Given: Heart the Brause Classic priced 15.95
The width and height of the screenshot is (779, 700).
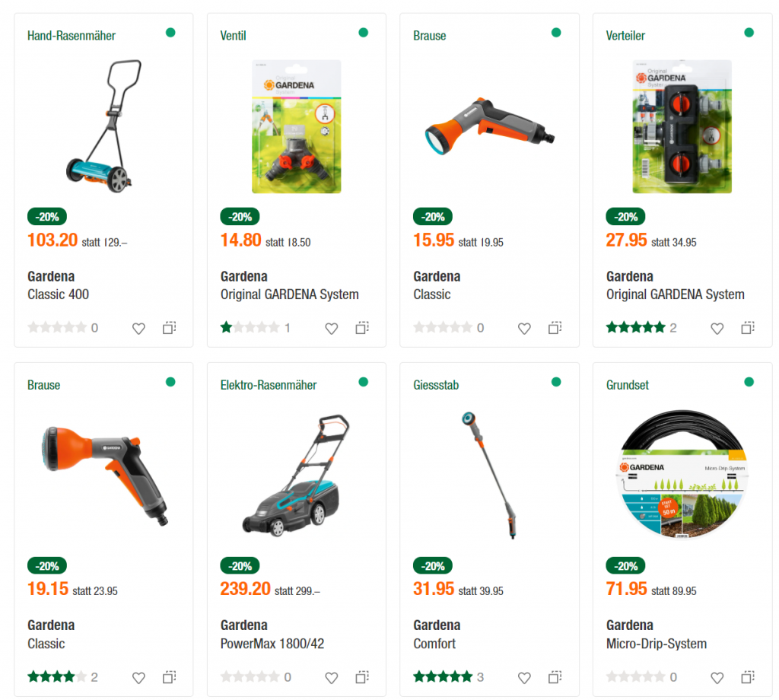Looking at the screenshot, I should pos(524,329).
